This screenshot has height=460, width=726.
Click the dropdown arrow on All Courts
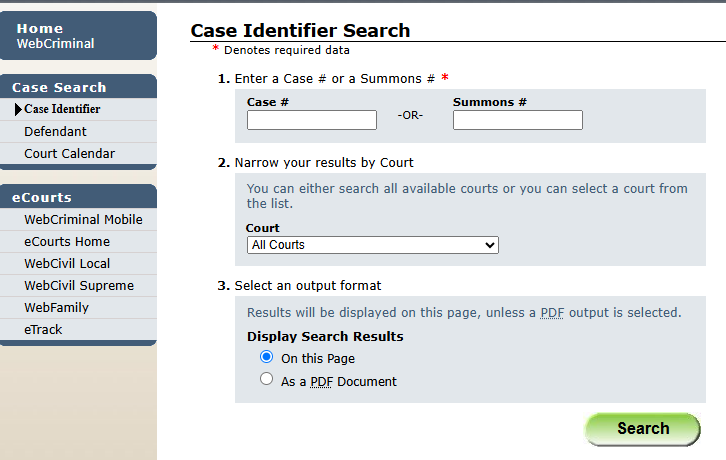[489, 245]
